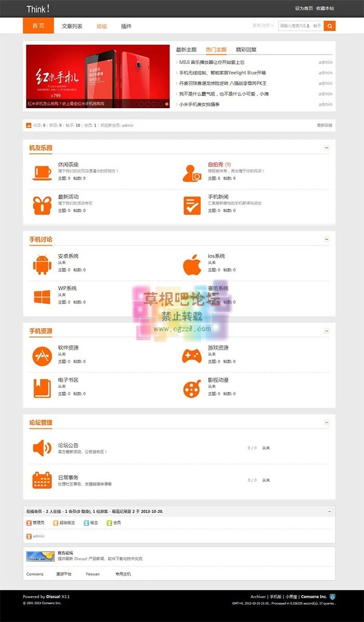This screenshot has width=364, height=622.
Task: Collapse the 手机讨论 section
Action: point(327,239)
